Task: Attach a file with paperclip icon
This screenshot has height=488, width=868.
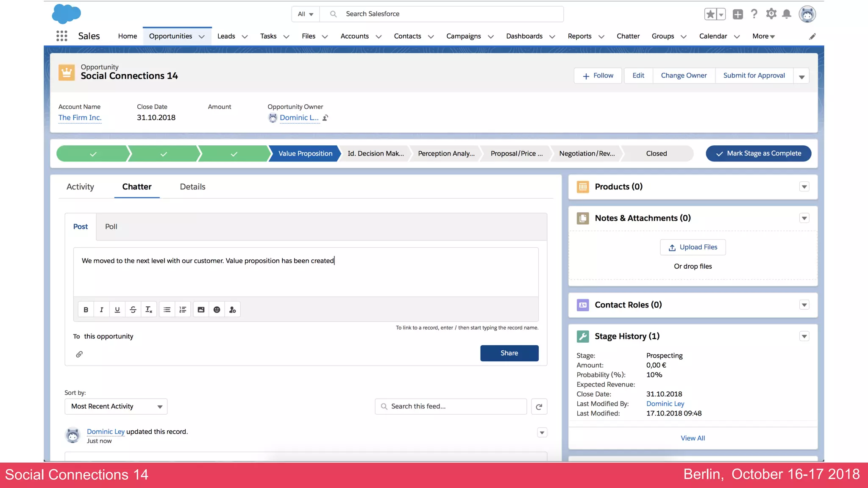Action: (79, 354)
